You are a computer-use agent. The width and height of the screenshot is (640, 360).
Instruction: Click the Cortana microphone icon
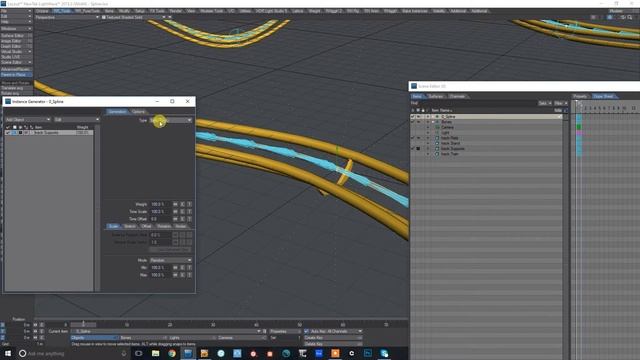[x=124, y=353]
